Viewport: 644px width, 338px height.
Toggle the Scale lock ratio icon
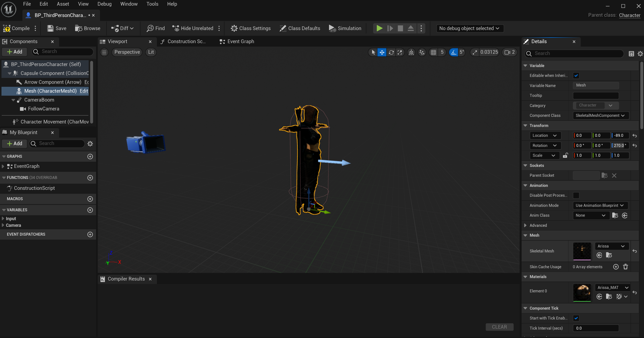[565, 155]
